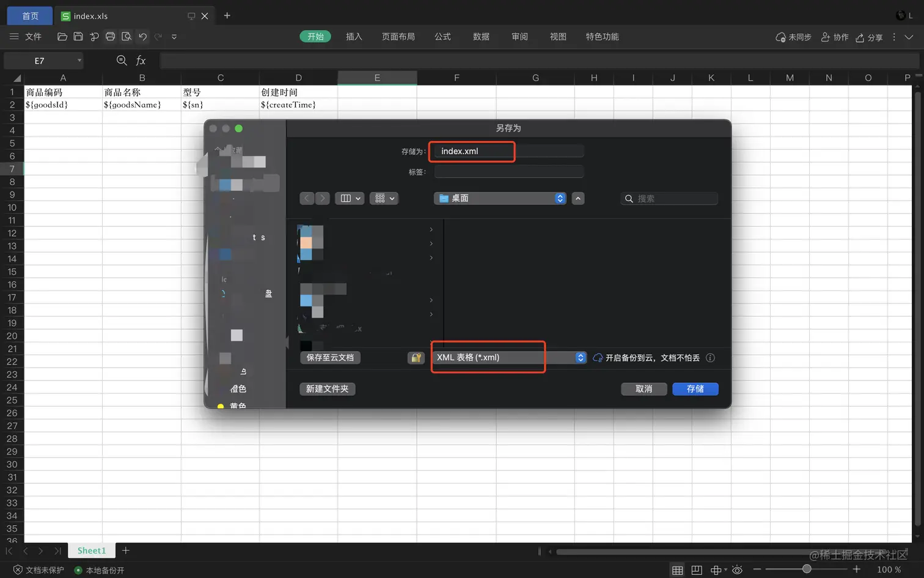Go forward in save dialog navigation
The height and width of the screenshot is (578, 924).
(x=323, y=198)
